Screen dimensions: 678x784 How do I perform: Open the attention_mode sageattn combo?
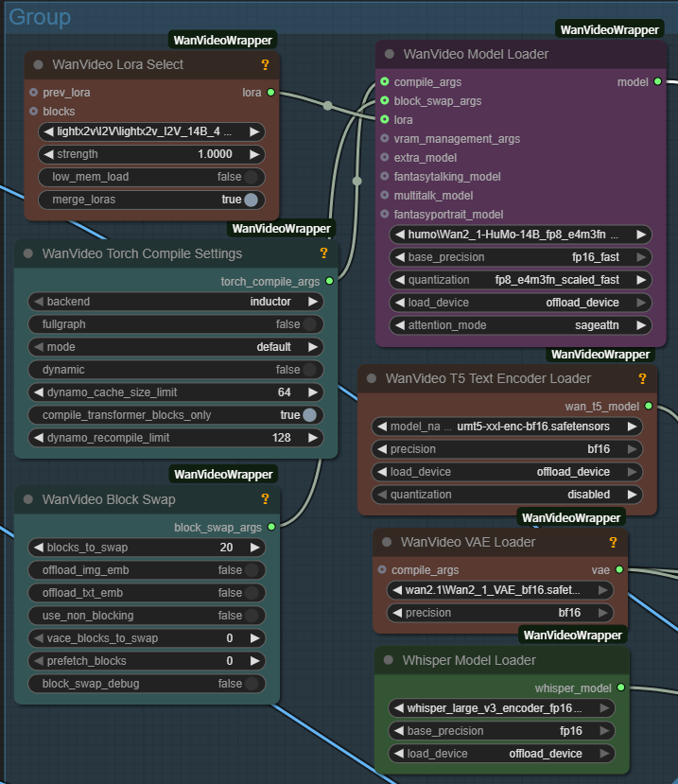pos(520,325)
